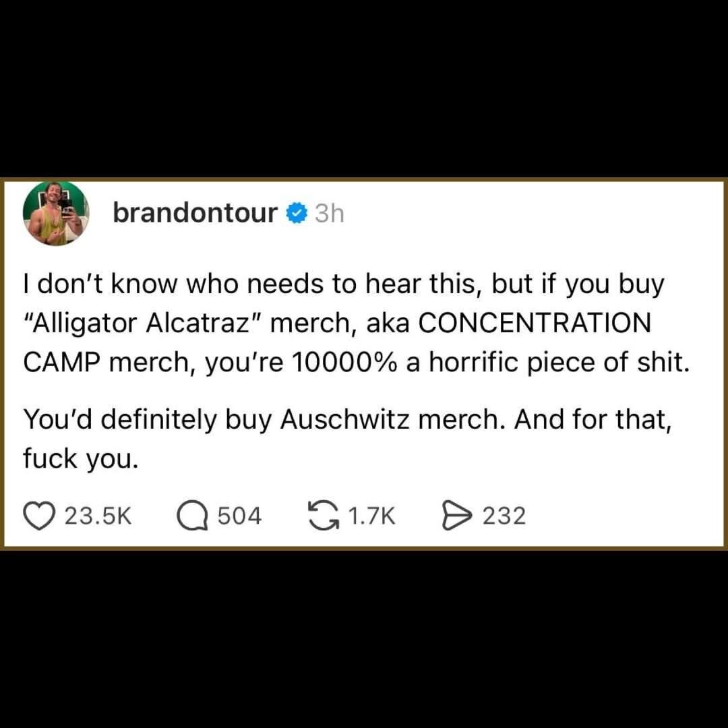Screen dimensions: 728x728
Task: Like the post with the heart icon
Action: click(x=40, y=516)
